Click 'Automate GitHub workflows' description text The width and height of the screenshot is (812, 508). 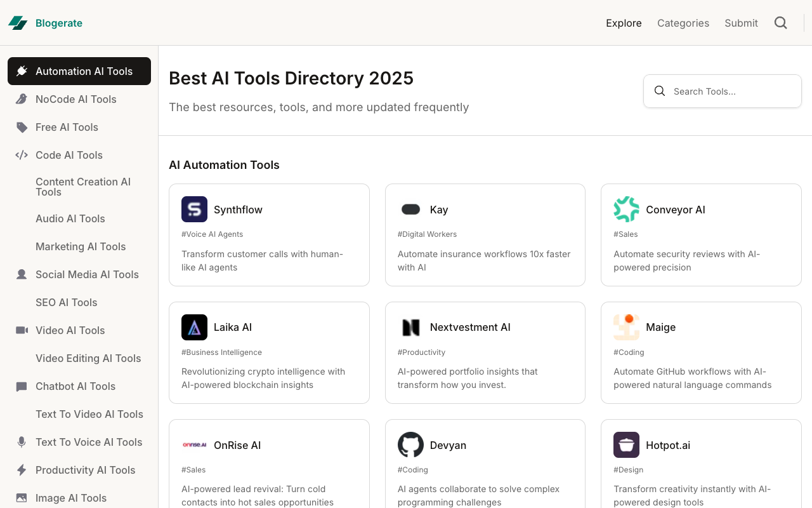(x=693, y=378)
